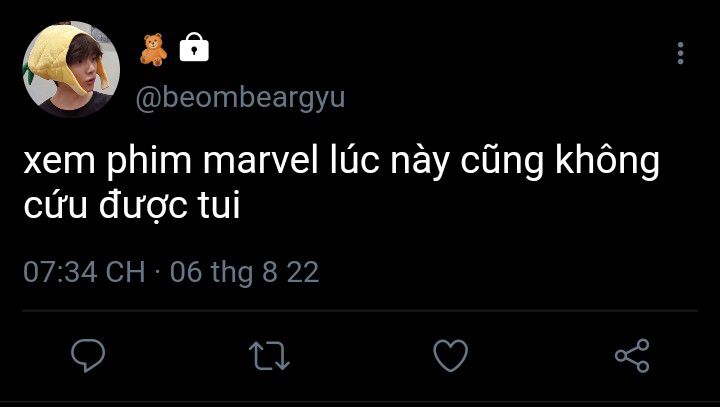Like the tweet with the heart icon
The height and width of the screenshot is (407, 720).
point(450,355)
